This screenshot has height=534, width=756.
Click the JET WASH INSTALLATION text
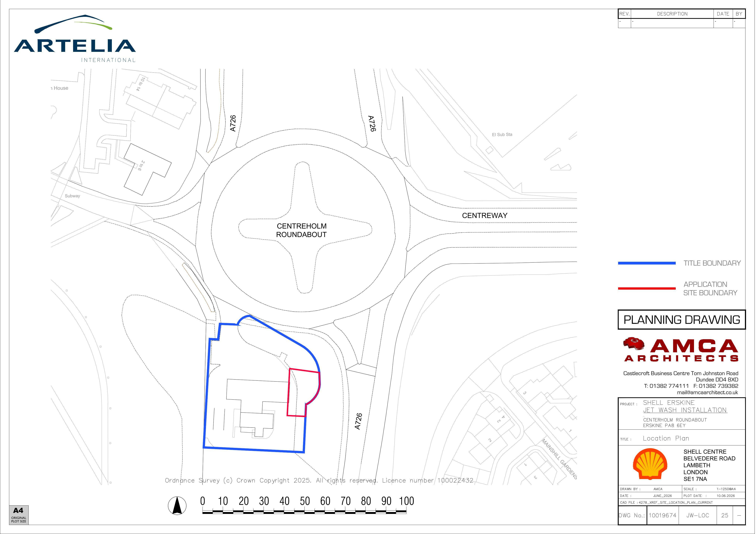point(685,410)
